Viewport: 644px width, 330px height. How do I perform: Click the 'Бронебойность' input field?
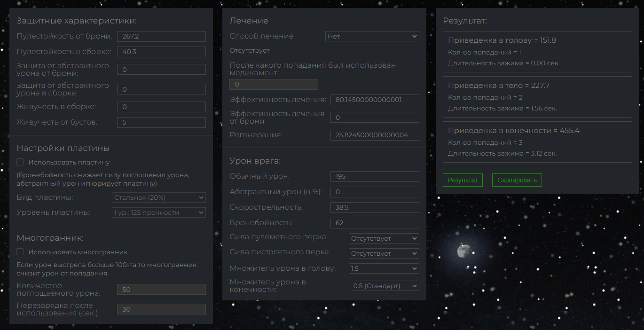375,223
